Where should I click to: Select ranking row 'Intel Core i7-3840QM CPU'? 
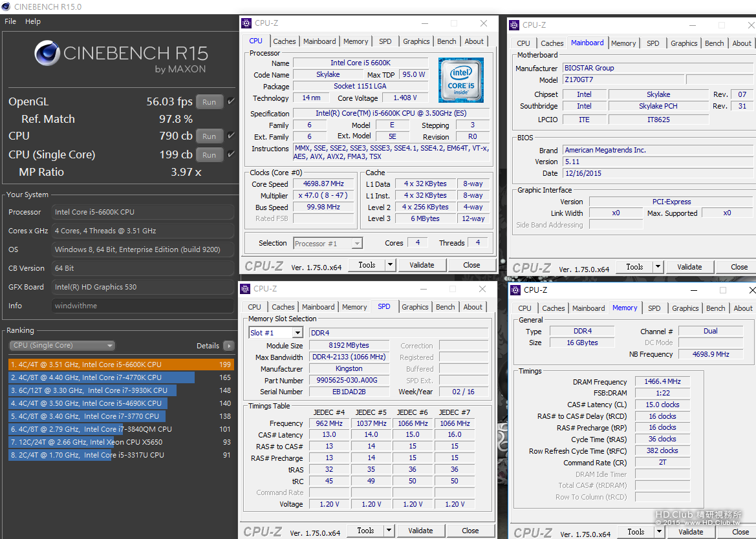pyautogui.click(x=121, y=429)
